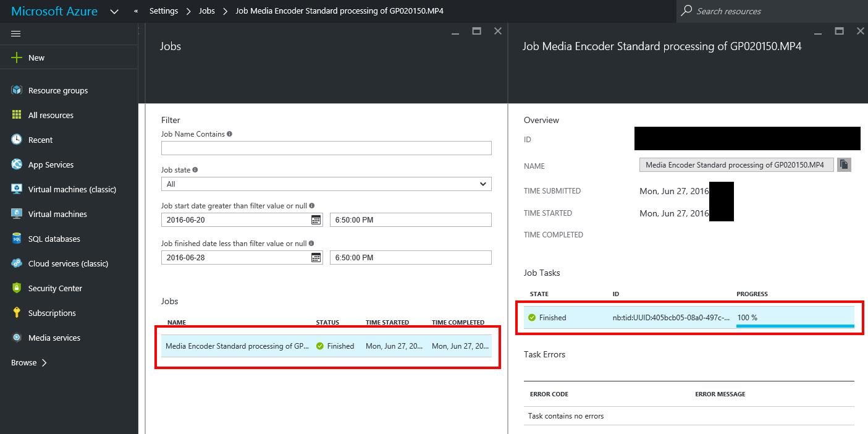Click the TIME STARTED column header
The height and width of the screenshot is (434, 868).
(387, 323)
